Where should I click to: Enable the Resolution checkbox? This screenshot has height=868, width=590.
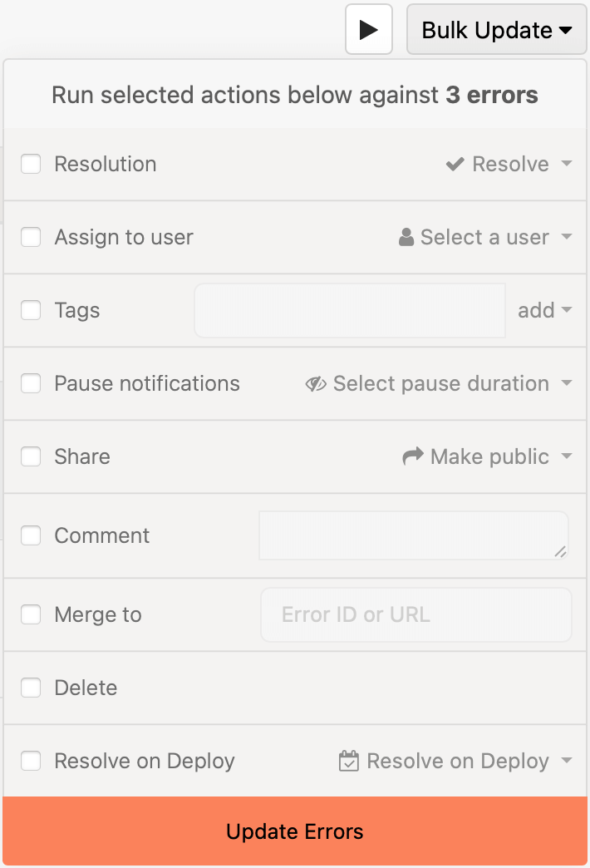[31, 164]
